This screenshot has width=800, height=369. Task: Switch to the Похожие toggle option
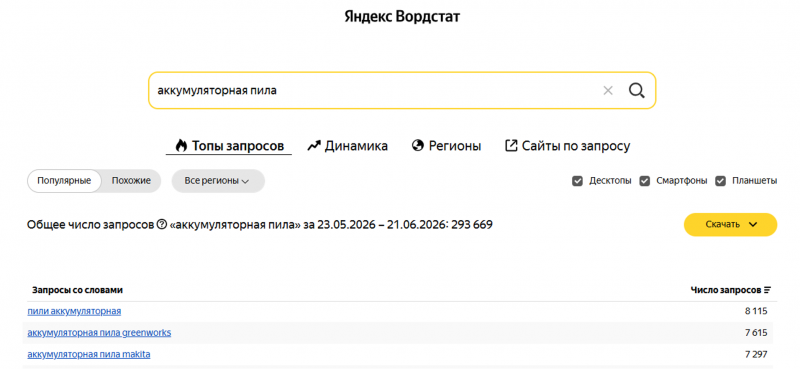(131, 181)
